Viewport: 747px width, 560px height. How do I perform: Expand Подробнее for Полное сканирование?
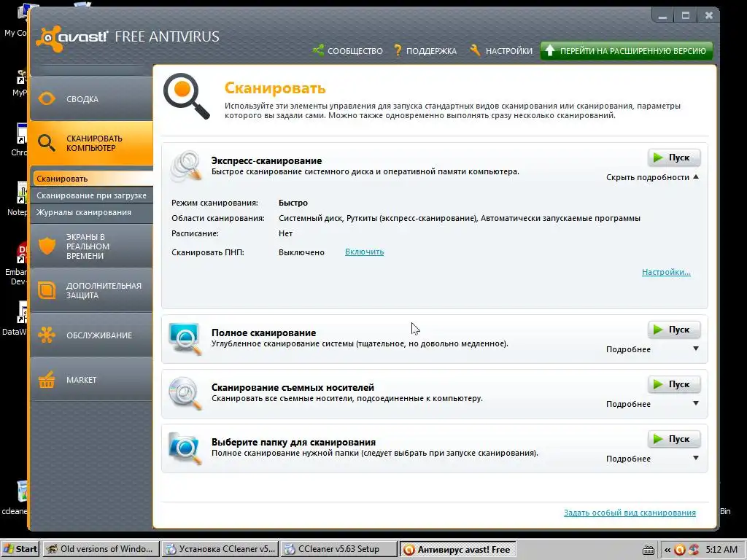tap(652, 349)
